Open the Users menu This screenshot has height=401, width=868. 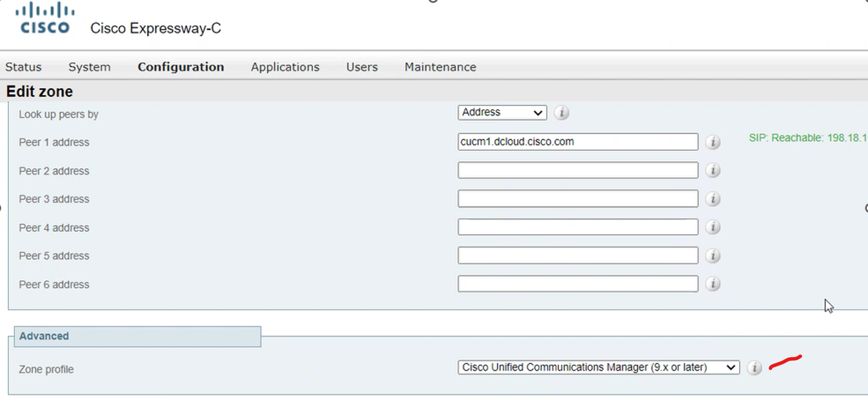coord(362,67)
